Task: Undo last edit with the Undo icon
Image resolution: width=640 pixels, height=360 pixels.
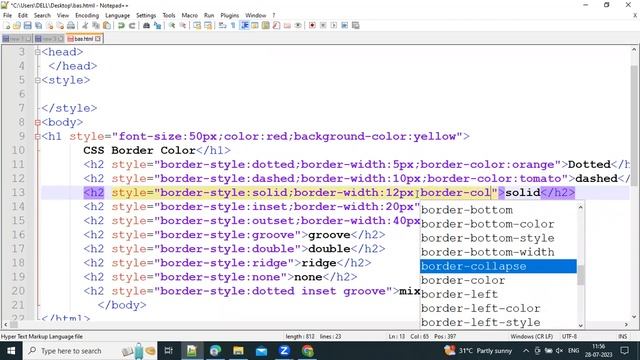Action: (121, 25)
